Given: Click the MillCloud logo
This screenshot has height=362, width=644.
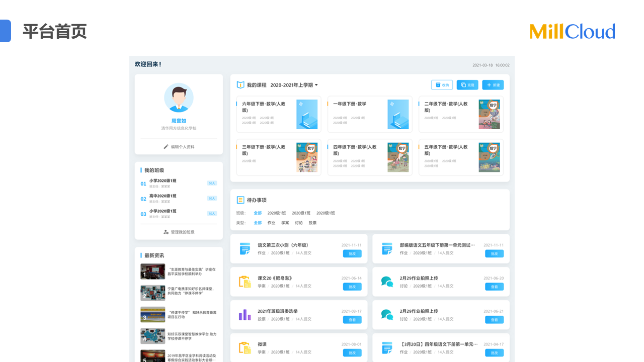Looking at the screenshot, I should point(572,32).
